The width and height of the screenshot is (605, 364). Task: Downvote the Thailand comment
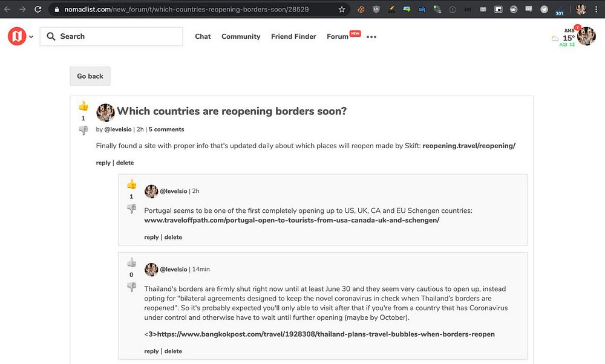pos(131,287)
